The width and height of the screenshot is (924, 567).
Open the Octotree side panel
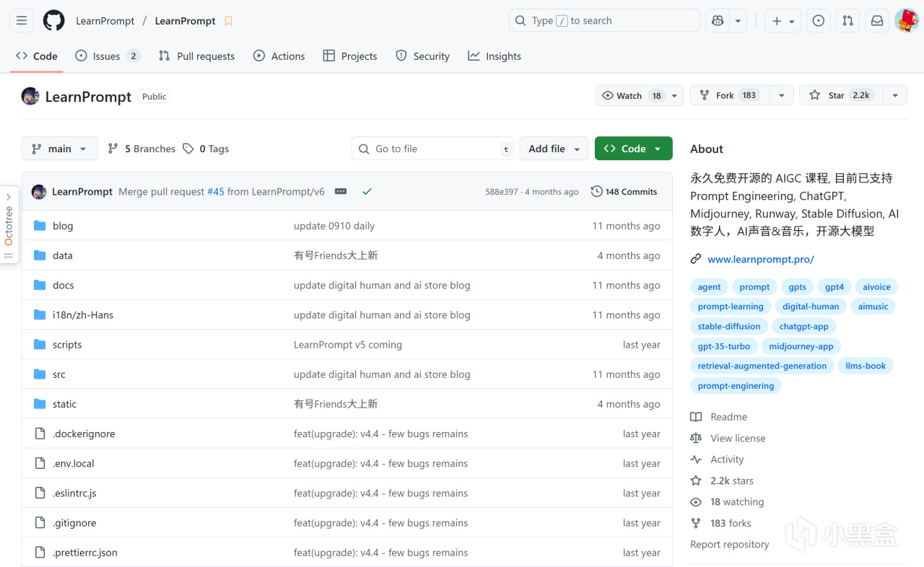9,225
